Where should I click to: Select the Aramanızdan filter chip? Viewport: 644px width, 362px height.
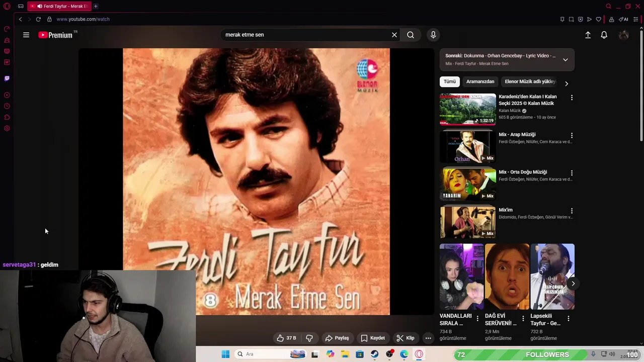[x=480, y=81]
